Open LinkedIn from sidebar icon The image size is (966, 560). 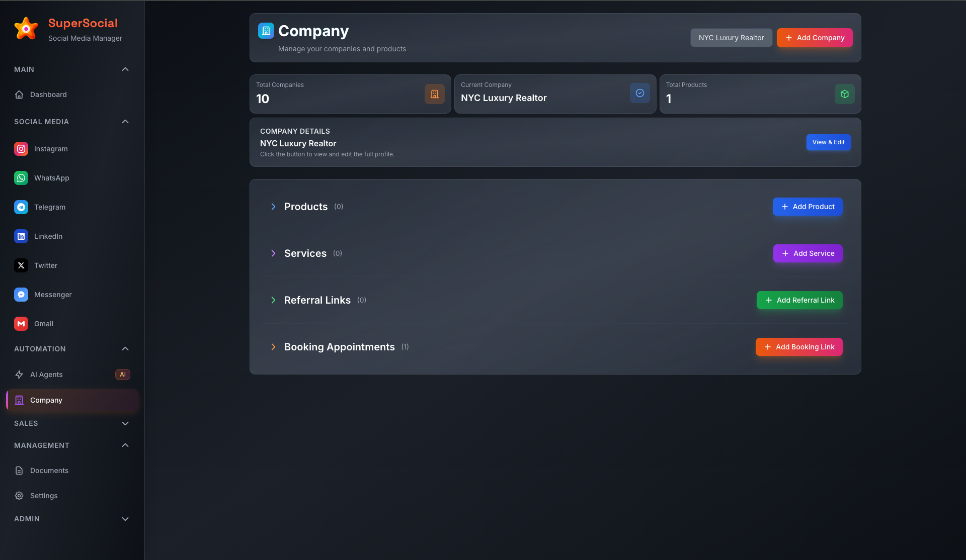[21, 236]
